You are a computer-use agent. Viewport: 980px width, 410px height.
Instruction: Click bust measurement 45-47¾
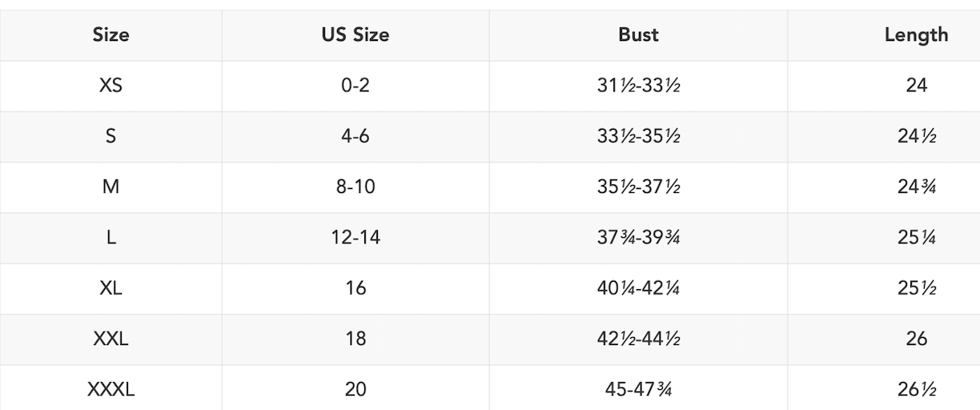638,390
